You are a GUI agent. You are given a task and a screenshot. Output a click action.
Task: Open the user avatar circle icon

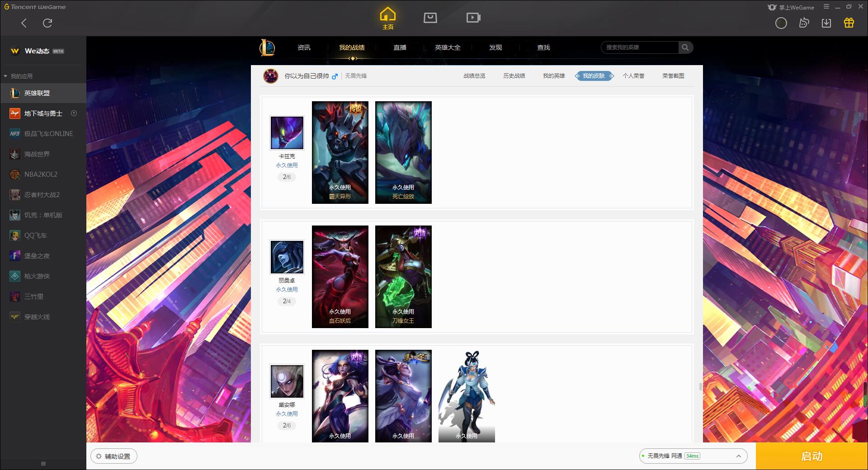781,23
